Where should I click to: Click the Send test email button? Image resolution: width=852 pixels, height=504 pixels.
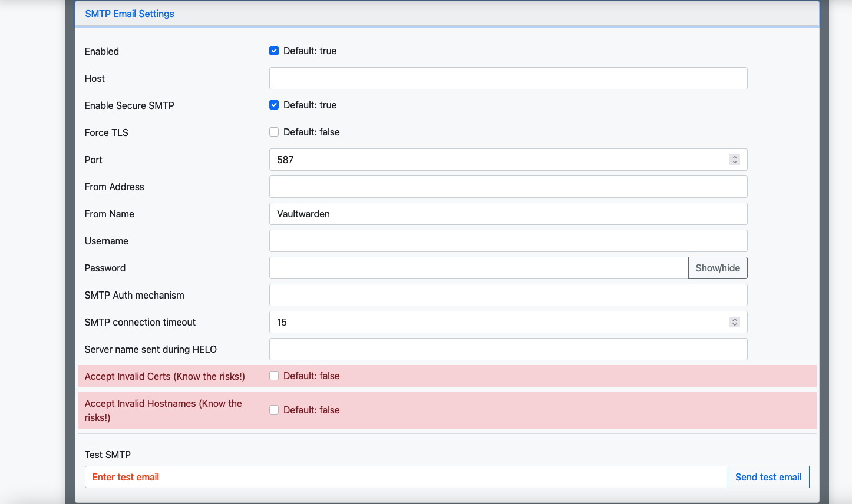coord(768,477)
